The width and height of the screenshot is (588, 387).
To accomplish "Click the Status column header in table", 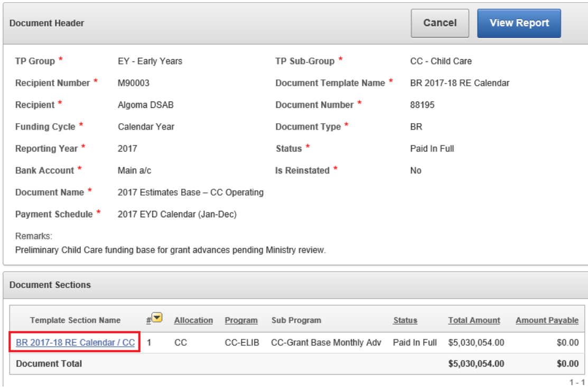I will pos(405,320).
